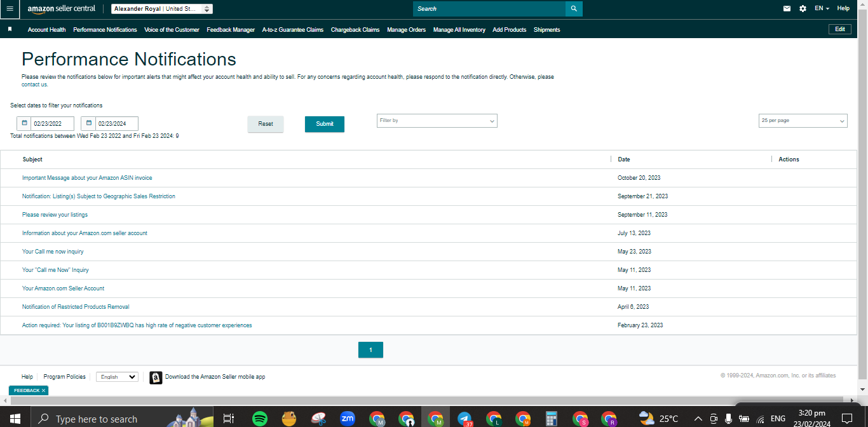
Task: Click the Reset button
Action: [x=266, y=124]
